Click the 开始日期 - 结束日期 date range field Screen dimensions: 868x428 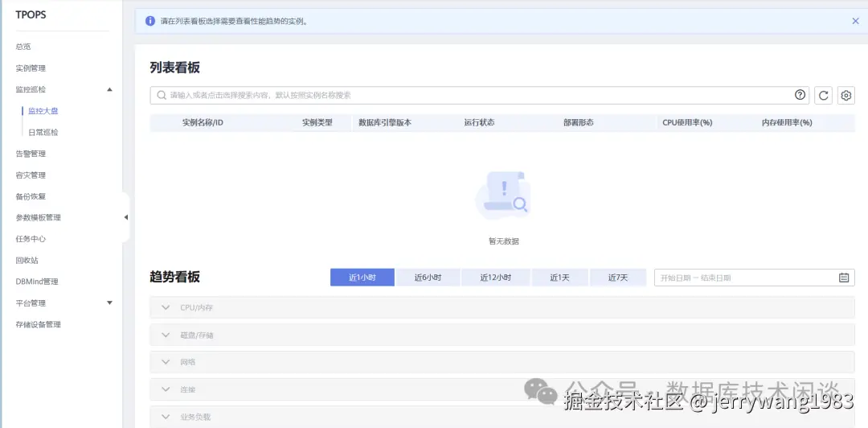coord(754,278)
